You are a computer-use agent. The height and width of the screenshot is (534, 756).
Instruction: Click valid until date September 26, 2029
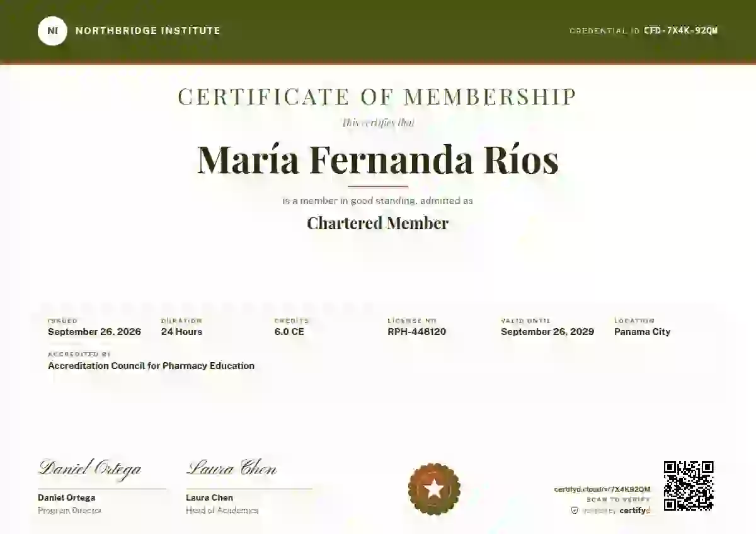547,332
